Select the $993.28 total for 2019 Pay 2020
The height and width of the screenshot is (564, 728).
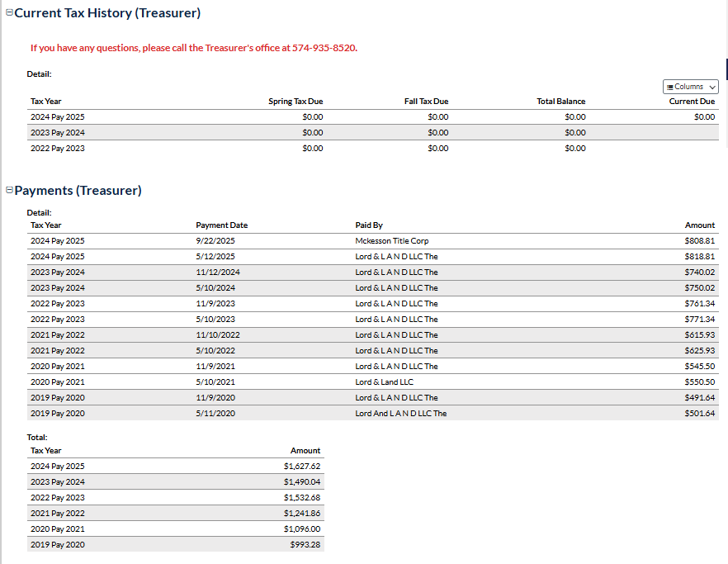click(305, 545)
